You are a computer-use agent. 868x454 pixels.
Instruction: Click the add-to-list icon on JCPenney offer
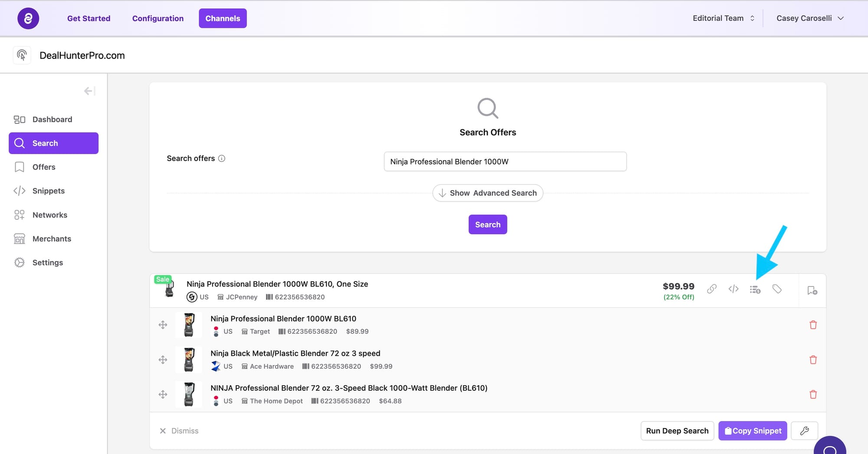(755, 290)
